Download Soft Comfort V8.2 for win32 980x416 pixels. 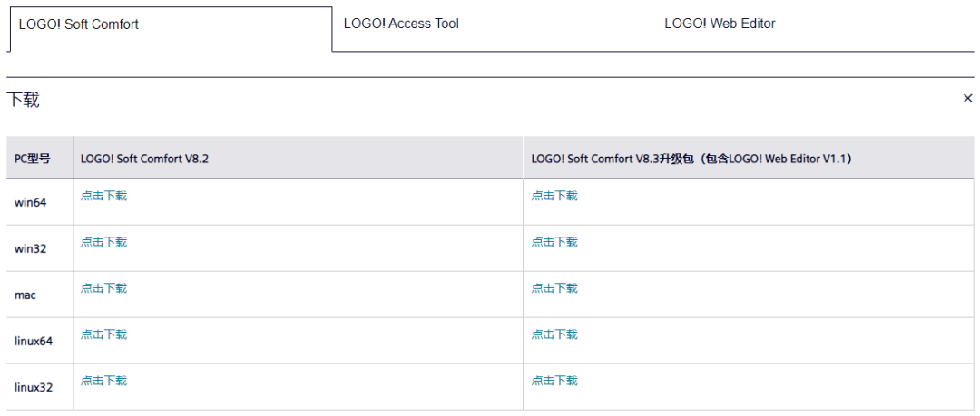[x=103, y=242]
